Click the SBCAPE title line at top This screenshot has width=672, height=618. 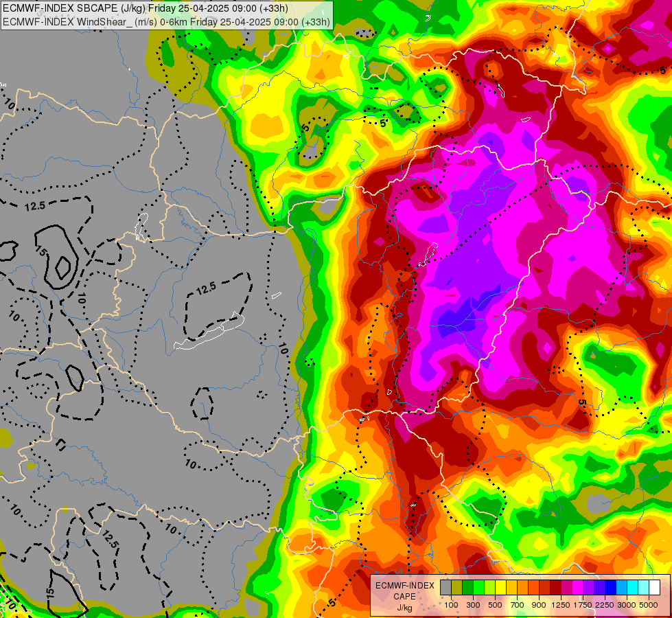click(x=146, y=8)
